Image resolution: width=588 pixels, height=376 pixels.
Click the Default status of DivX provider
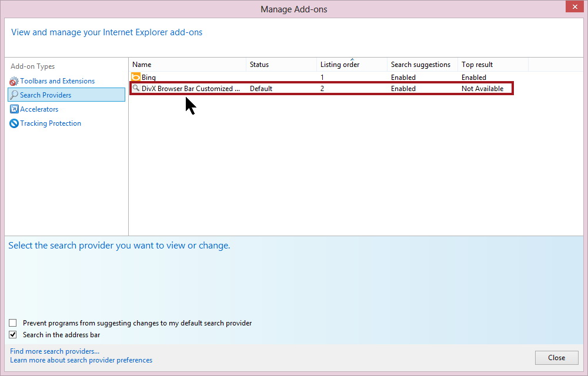[261, 88]
